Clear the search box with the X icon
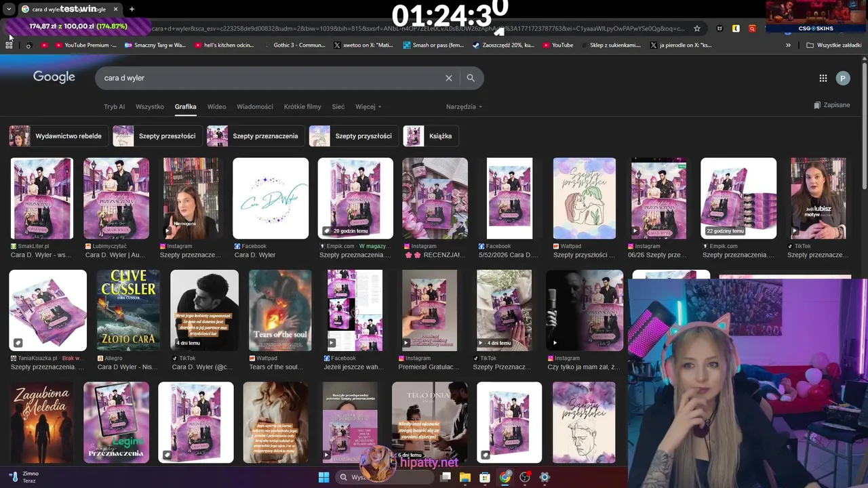 (x=448, y=78)
